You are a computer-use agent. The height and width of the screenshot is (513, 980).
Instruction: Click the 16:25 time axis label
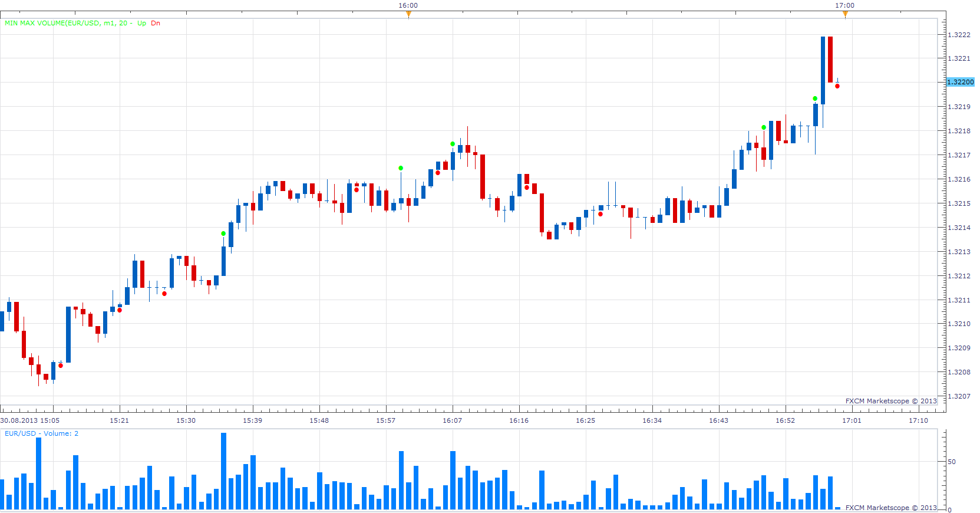pos(585,420)
